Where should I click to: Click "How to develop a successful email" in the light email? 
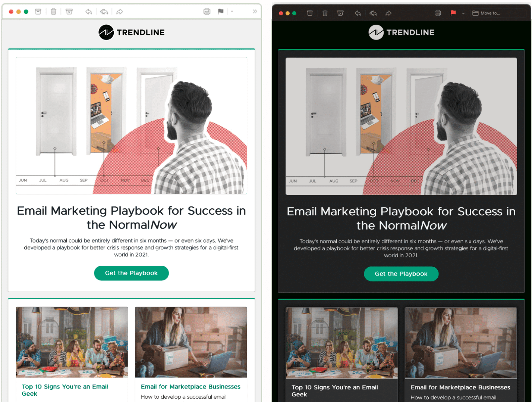point(184,397)
